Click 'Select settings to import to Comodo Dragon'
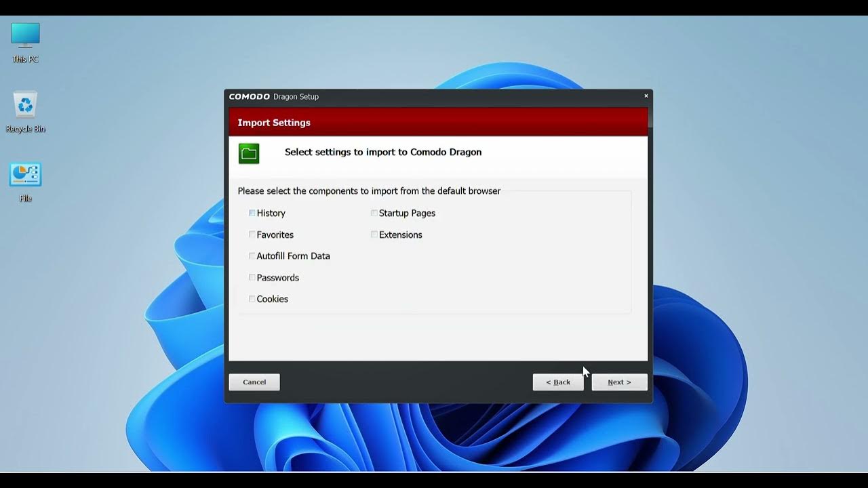 coord(383,152)
